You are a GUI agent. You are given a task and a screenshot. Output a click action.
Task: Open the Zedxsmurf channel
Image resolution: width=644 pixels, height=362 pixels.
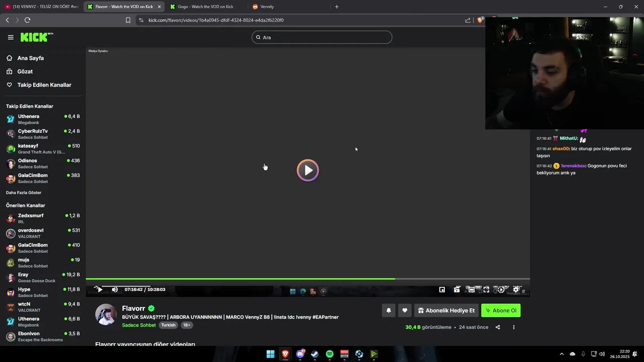coord(43,218)
